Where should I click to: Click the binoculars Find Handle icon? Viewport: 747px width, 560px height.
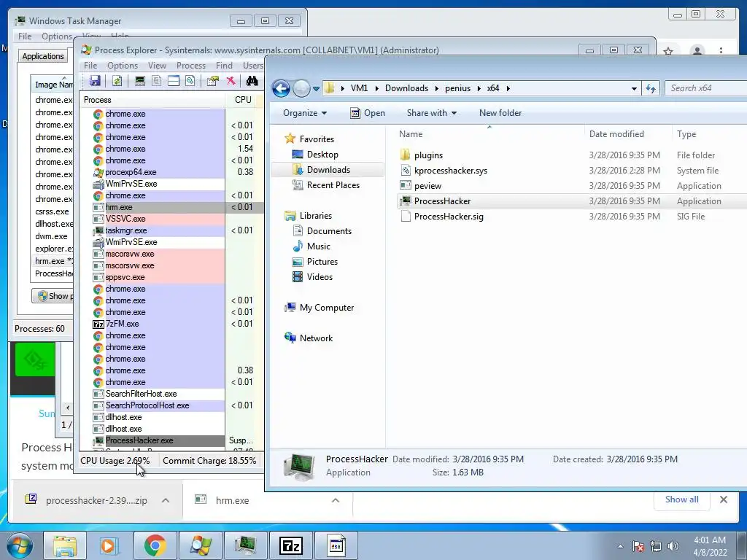tap(252, 80)
